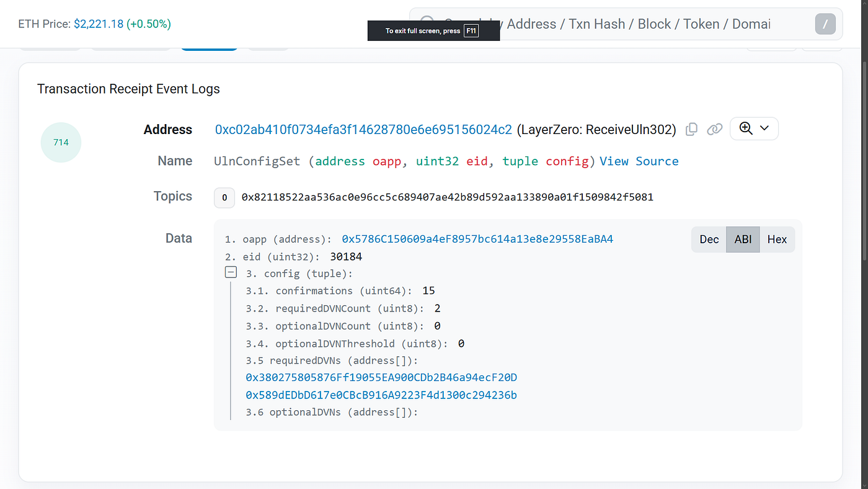Focus the Address / Txn Hash search field
The width and height of the screenshot is (868, 489).
click(626, 24)
